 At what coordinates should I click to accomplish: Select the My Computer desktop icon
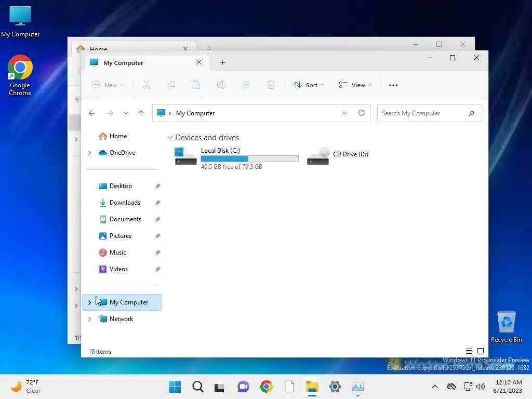point(20,22)
